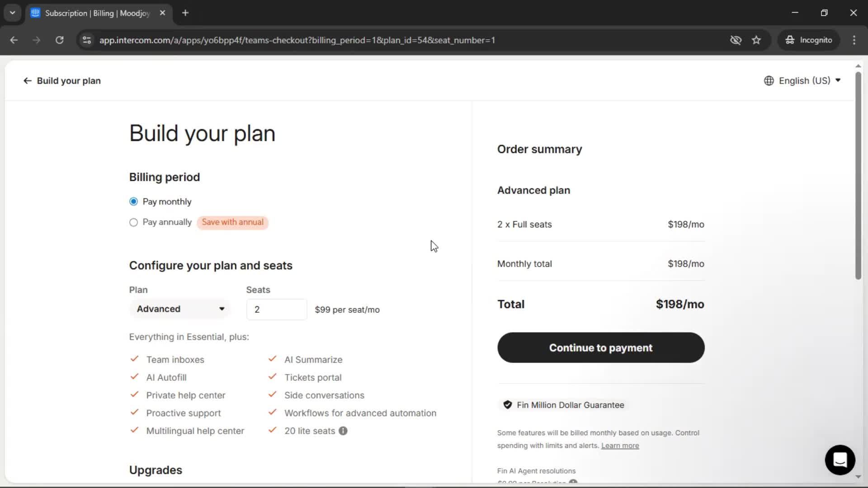This screenshot has height=488, width=868.
Task: Click browser back navigation arrow
Action: pos(14,40)
